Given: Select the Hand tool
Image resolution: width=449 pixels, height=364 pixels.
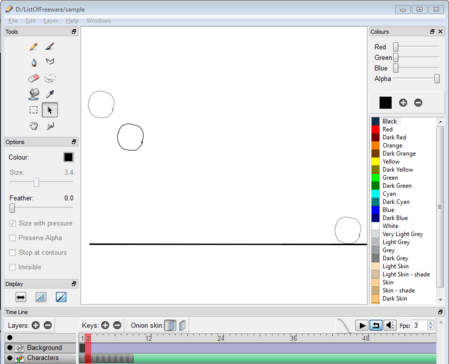Looking at the screenshot, I should point(33,126).
